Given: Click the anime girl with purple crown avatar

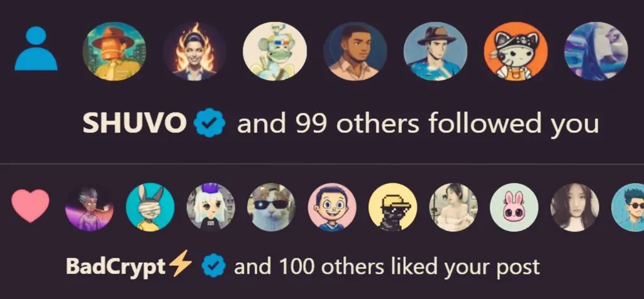Looking at the screenshot, I should click(211, 207).
